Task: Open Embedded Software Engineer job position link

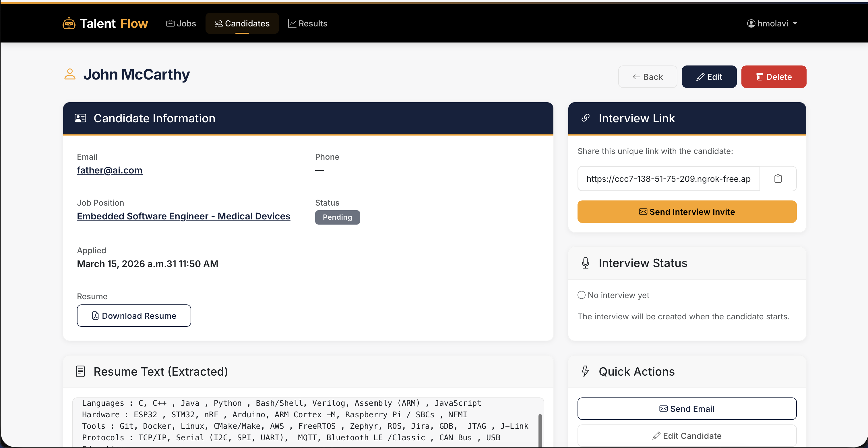Action: (x=183, y=216)
